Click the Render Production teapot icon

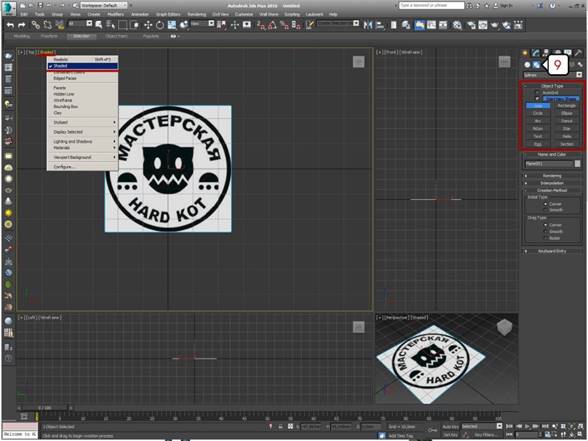point(495,25)
